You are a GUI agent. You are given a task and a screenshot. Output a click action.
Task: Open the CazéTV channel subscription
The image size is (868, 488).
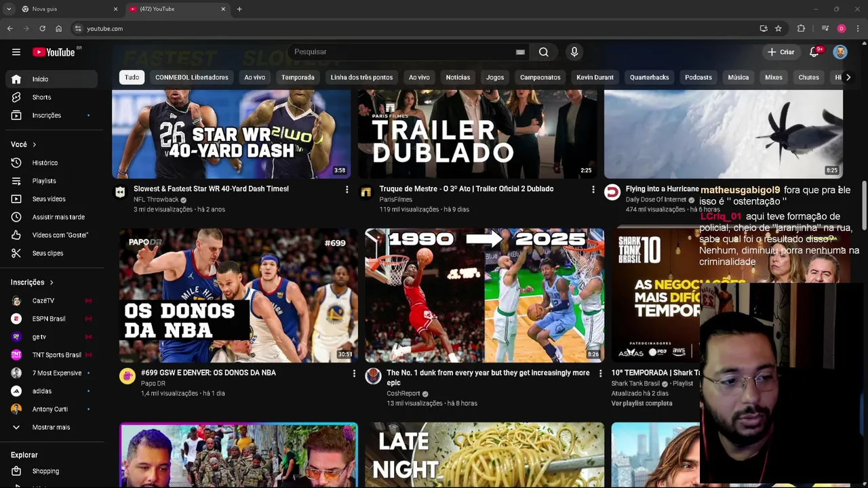(x=52, y=301)
